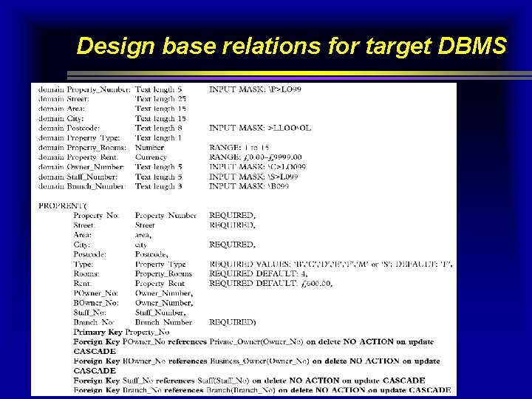Click "Property_No:" attribute label under PROPRENT
The width and height of the screenshot is (532, 399).
96,216
